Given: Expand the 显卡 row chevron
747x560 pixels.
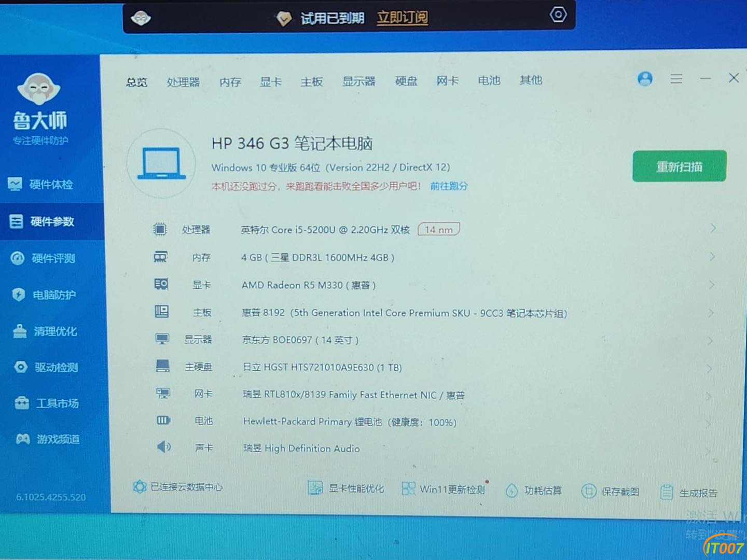Looking at the screenshot, I should coord(712,285).
